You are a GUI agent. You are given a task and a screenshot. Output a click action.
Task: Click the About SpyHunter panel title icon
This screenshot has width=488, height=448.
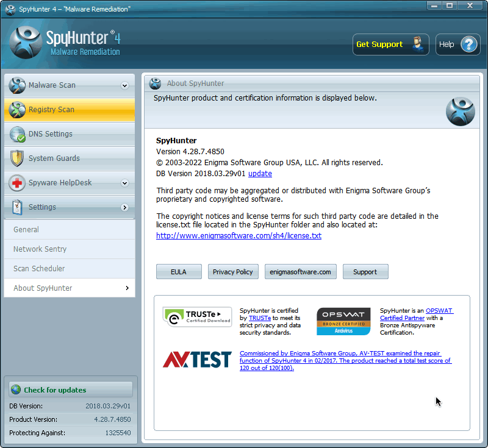coord(155,84)
